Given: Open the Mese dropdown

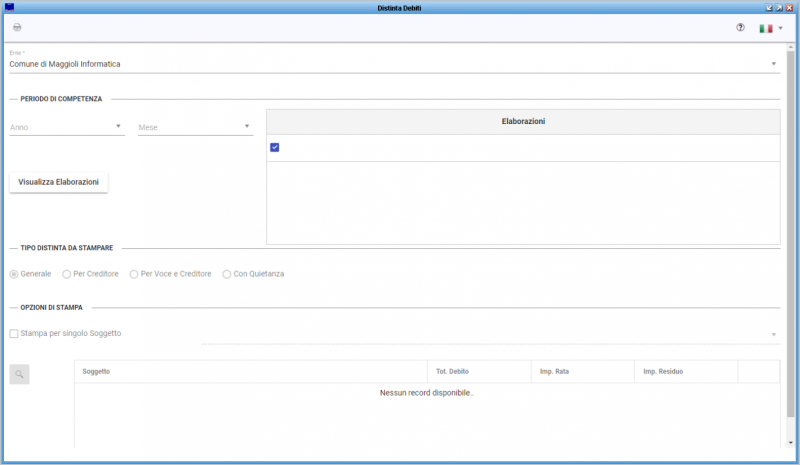Looking at the screenshot, I should tap(195, 127).
